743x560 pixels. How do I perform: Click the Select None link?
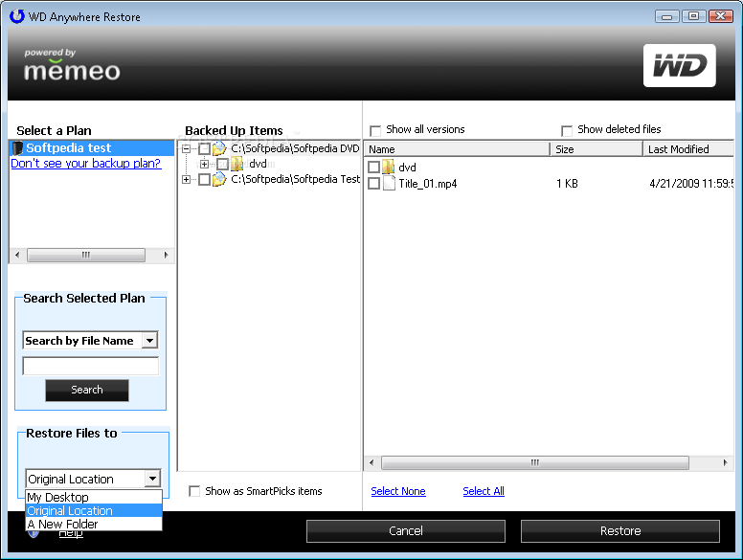398,491
